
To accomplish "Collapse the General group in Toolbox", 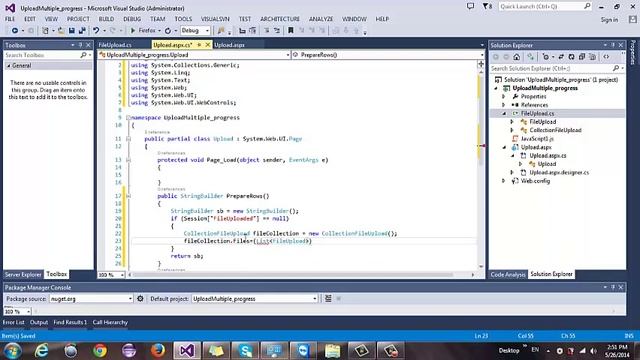I will pos(8,66).
